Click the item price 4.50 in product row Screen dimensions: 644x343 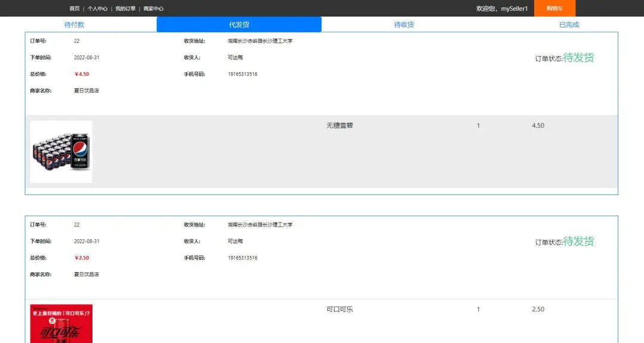click(538, 125)
